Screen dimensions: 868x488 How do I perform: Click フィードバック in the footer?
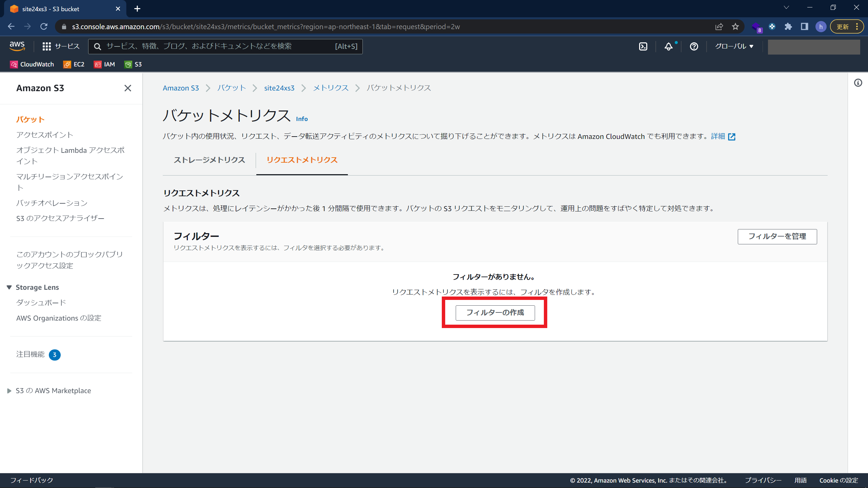(x=32, y=480)
